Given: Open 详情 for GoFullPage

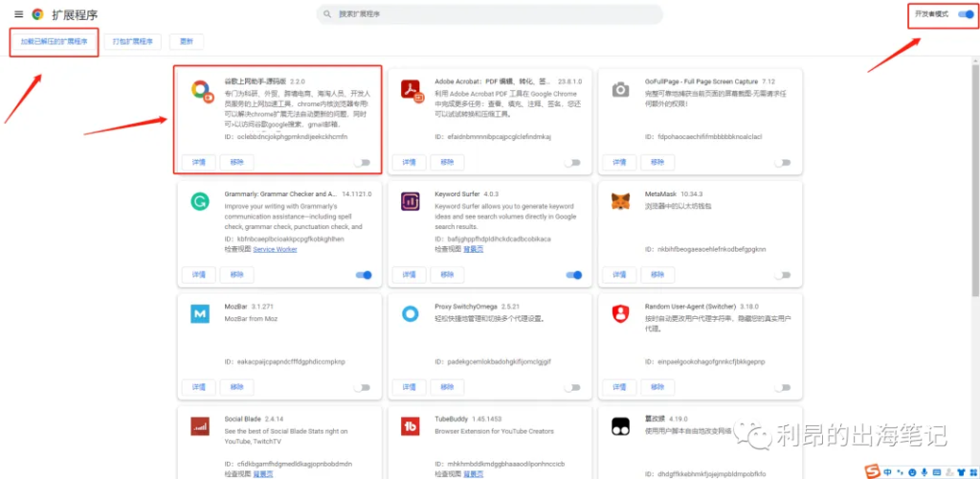Looking at the screenshot, I should point(619,163).
